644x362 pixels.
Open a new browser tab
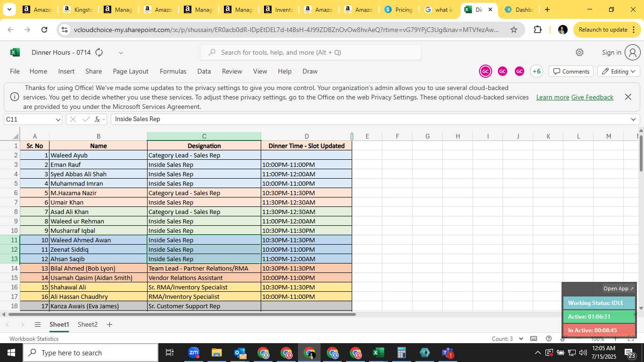(547, 9)
